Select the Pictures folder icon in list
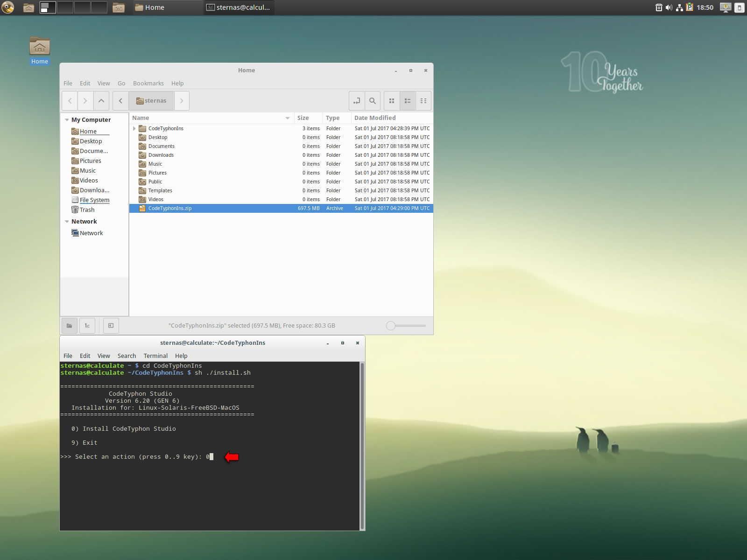The height and width of the screenshot is (560, 747). [x=142, y=173]
